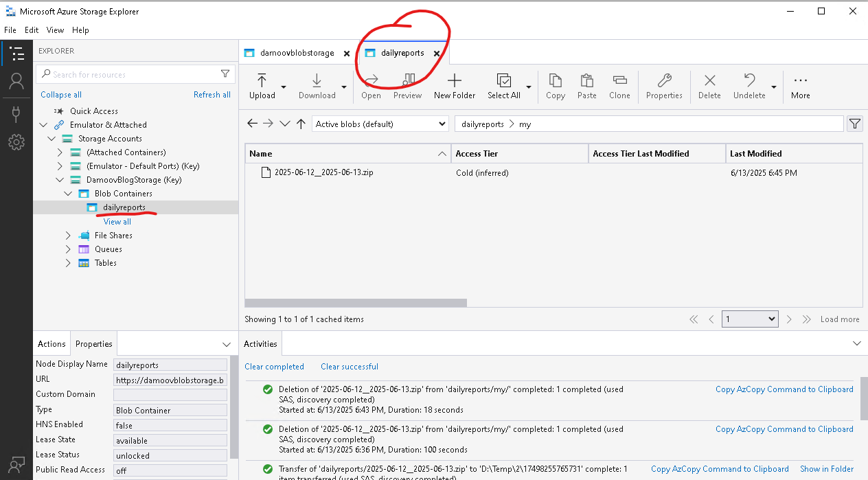The image size is (868, 480).
Task: Click Show in Folder link
Action: 827,469
